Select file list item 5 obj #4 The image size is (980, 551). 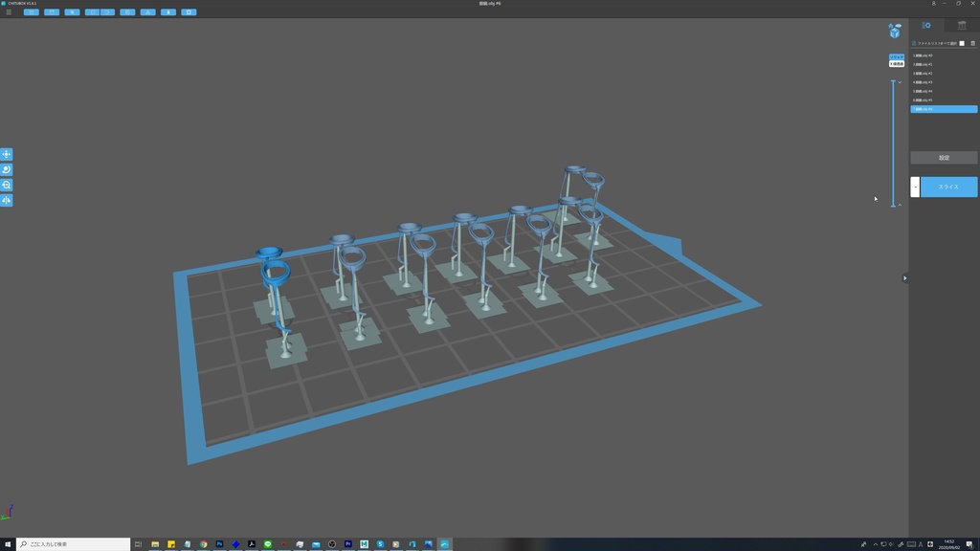tap(944, 91)
